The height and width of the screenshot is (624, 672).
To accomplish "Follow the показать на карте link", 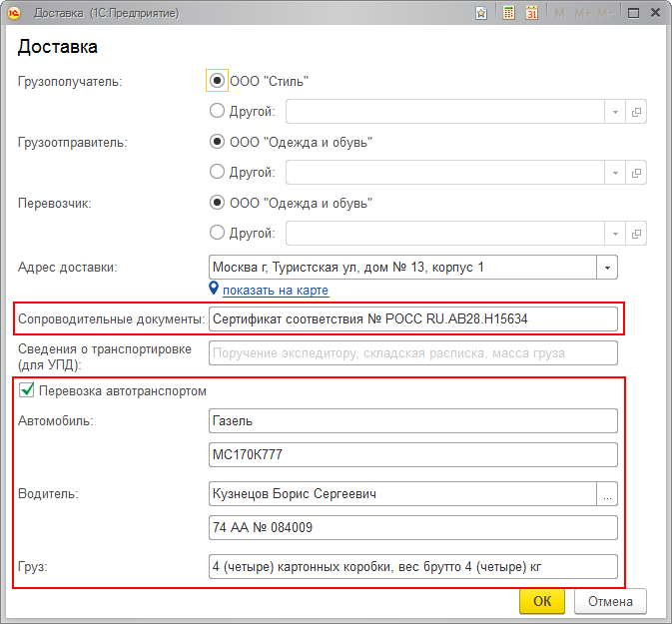I will click(275, 291).
